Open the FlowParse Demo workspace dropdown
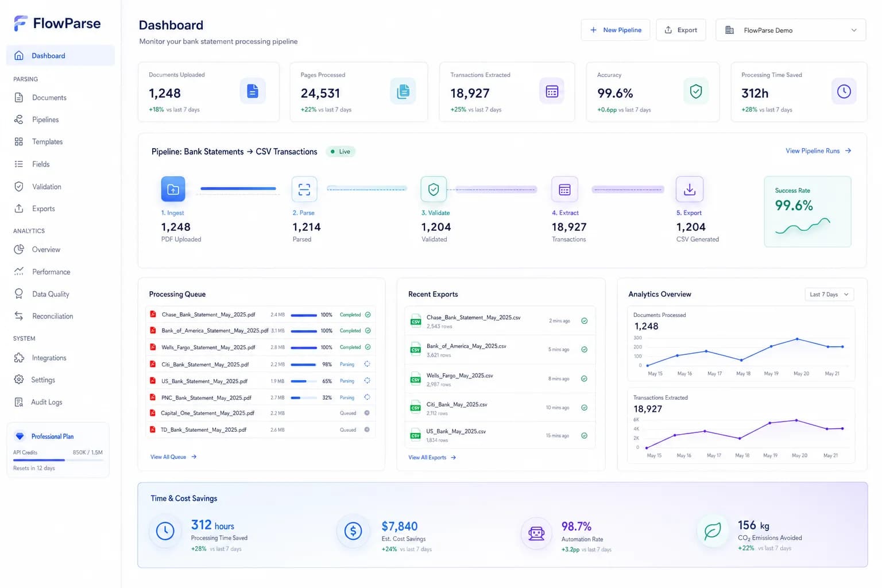Screen dimensions: 882x588 [x=791, y=30]
